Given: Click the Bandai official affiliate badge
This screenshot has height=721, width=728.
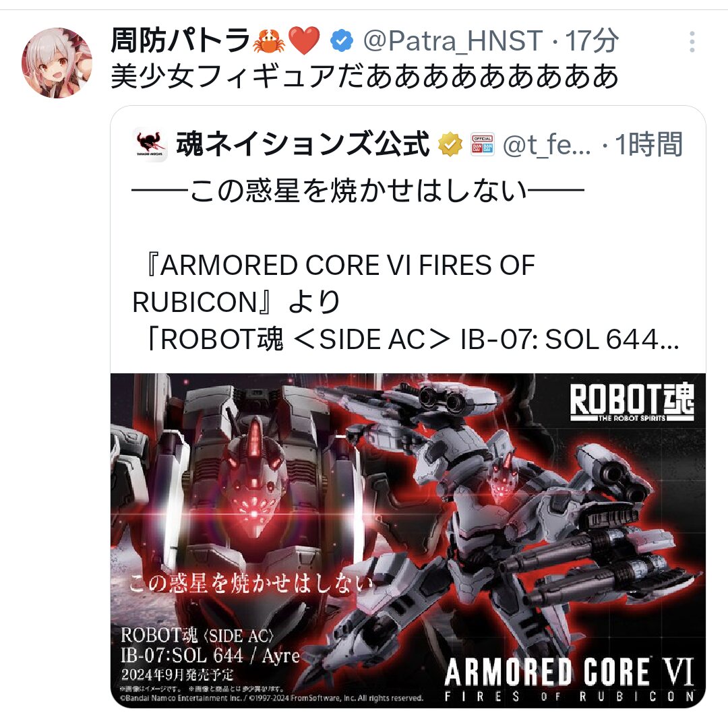Looking at the screenshot, I should click(x=483, y=144).
